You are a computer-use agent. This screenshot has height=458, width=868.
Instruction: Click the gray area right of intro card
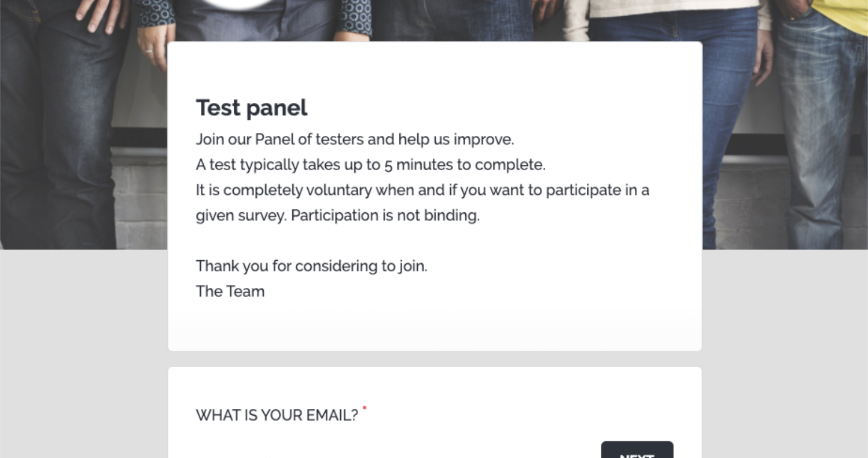785,301
